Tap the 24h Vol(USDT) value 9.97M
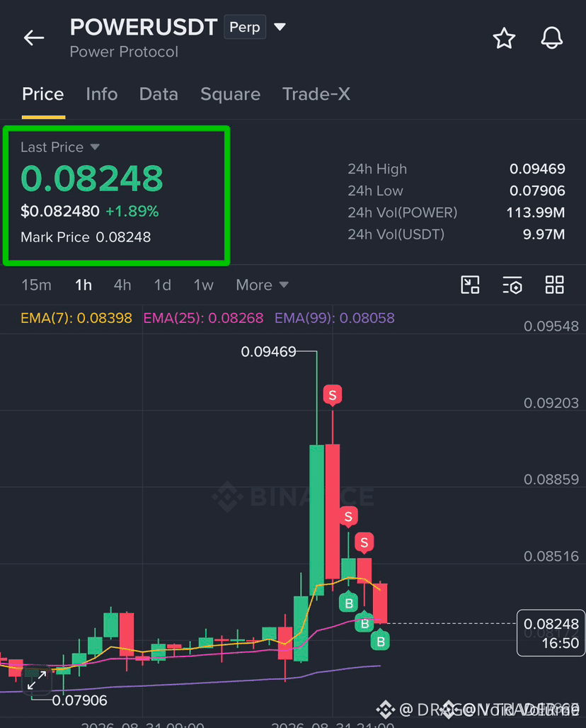Screen dimensions: 586x728 544,234
